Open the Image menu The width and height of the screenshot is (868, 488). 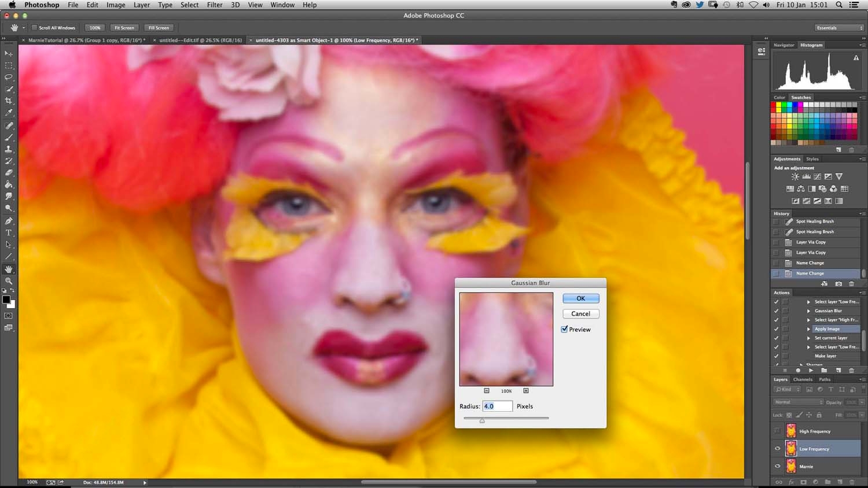116,5
